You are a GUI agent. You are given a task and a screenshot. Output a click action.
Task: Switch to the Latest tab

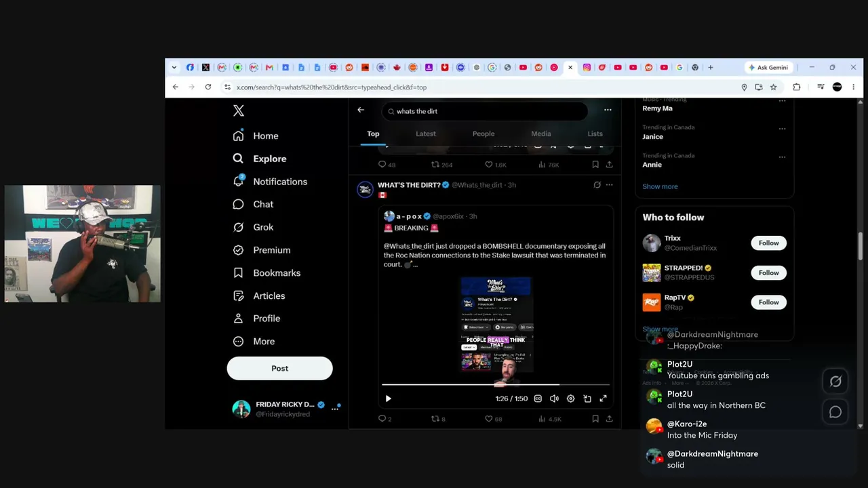426,134
